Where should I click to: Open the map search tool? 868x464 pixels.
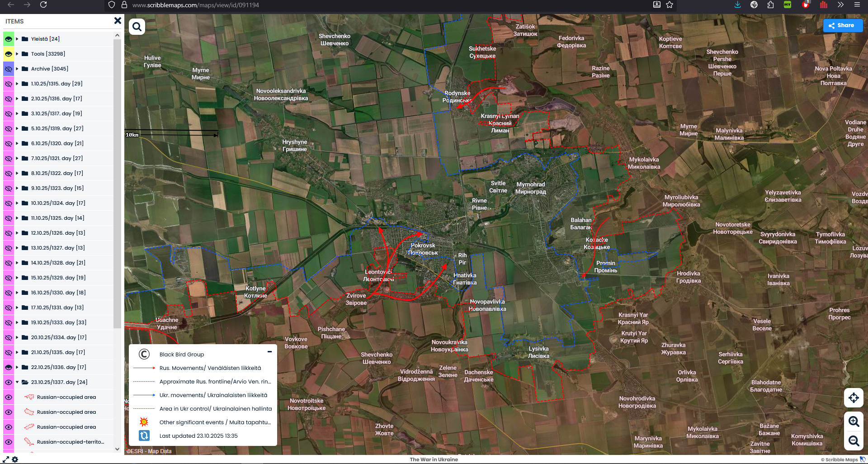point(137,27)
